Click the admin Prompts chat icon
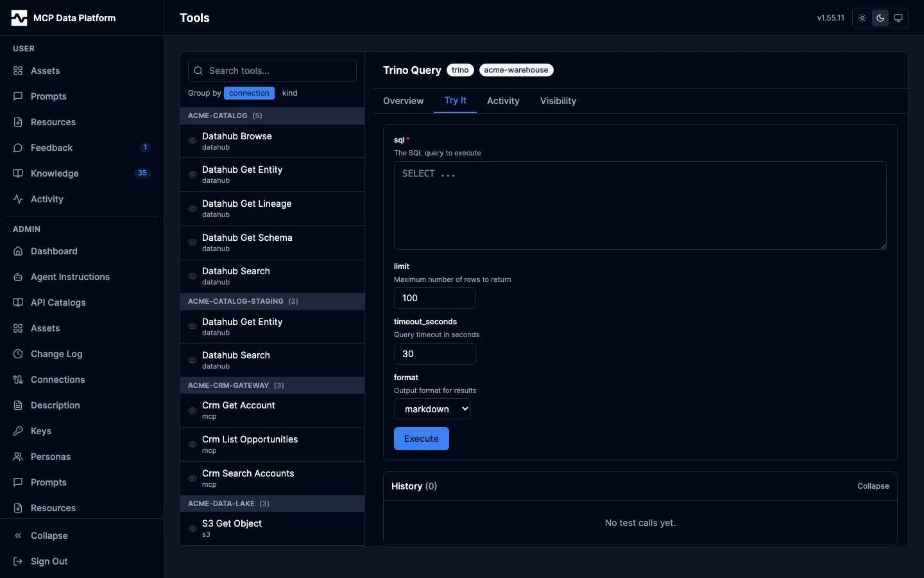The image size is (924, 578). [x=18, y=482]
